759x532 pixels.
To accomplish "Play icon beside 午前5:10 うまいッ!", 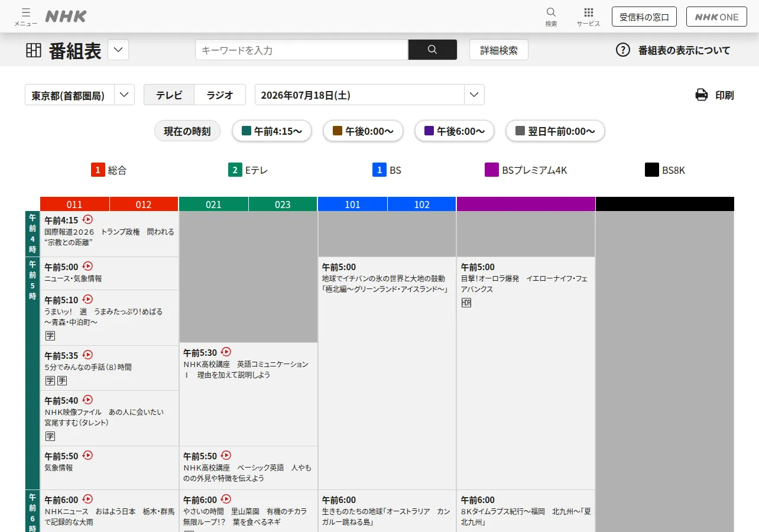I will click(87, 299).
